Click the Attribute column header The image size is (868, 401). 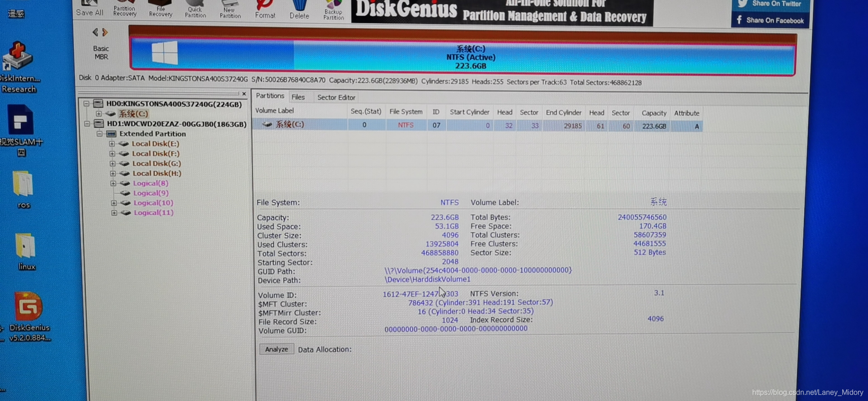click(686, 113)
